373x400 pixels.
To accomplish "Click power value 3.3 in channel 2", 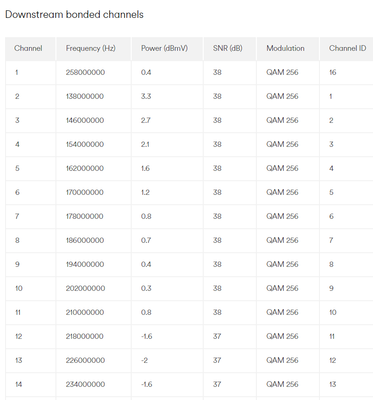I will 146,96.
